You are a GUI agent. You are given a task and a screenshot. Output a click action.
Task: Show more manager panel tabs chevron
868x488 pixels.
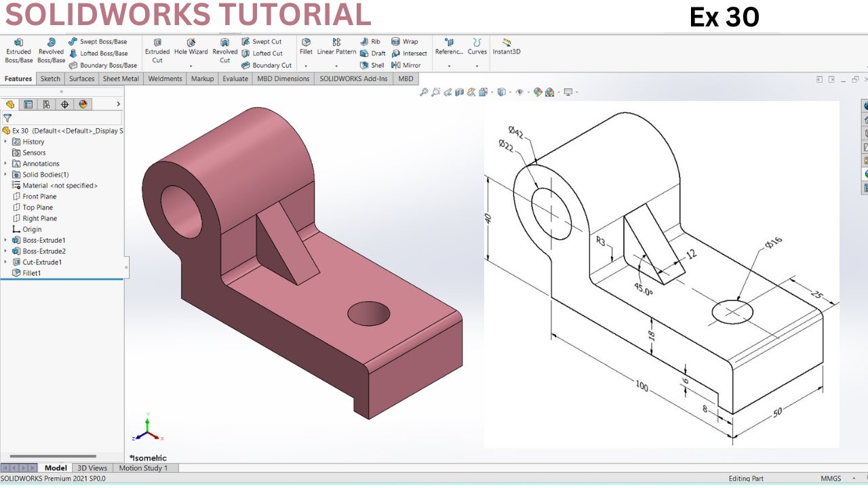tap(118, 104)
